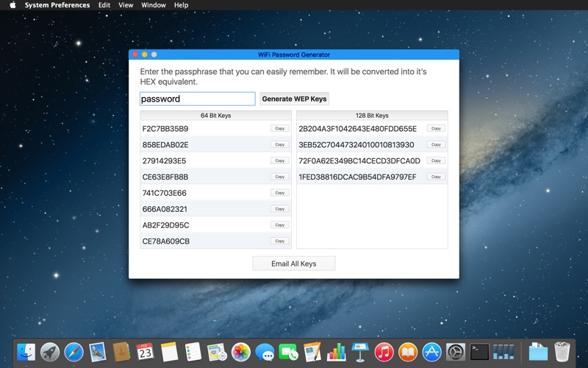
Task: Open Messages in the dock
Action: coord(265,353)
